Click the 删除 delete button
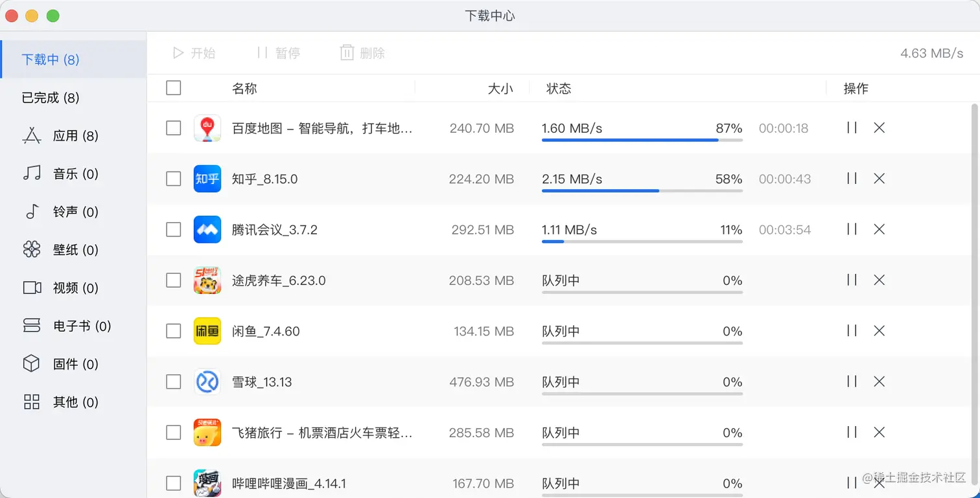 click(x=362, y=53)
